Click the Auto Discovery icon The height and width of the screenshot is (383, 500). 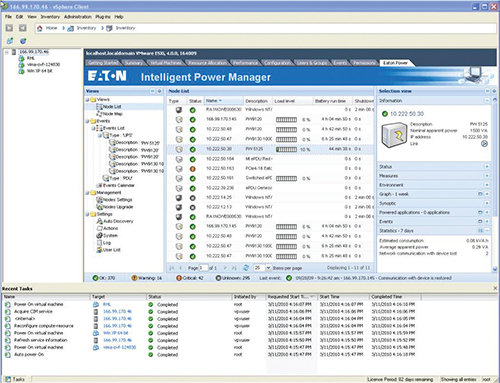99,221
